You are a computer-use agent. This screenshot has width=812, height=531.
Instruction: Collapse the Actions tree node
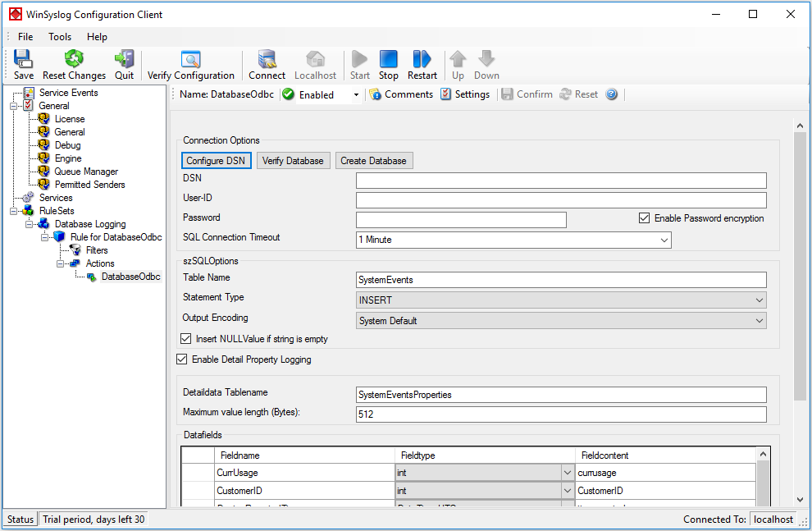(60, 263)
